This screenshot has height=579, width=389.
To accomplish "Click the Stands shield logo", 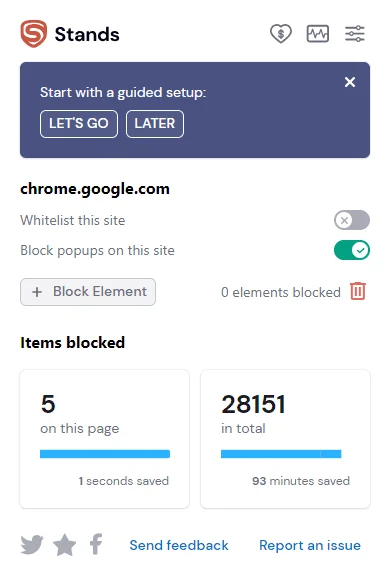I will [34, 34].
